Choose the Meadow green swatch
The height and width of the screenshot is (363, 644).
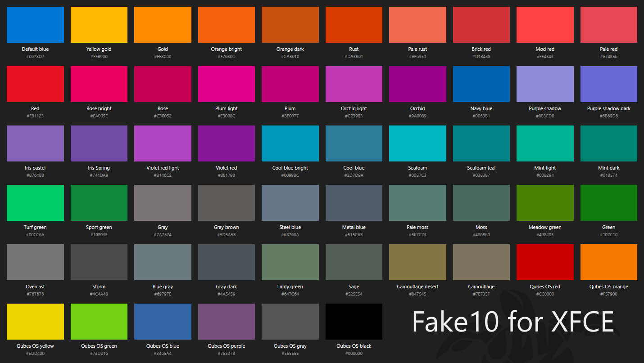[545, 203]
